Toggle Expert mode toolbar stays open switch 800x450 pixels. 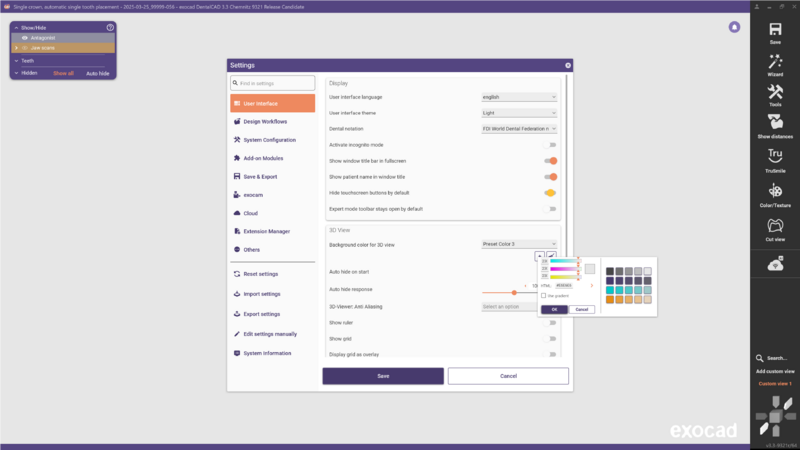(x=550, y=209)
